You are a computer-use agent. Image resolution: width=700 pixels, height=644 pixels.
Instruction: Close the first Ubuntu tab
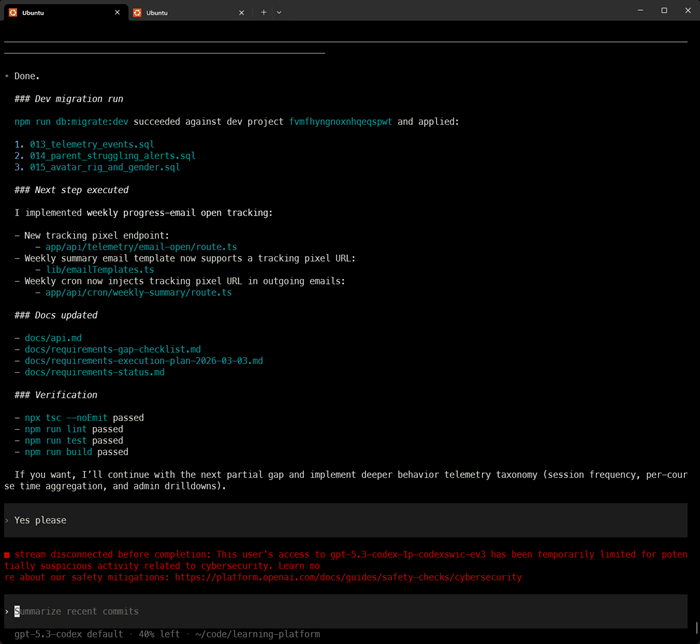pos(117,13)
